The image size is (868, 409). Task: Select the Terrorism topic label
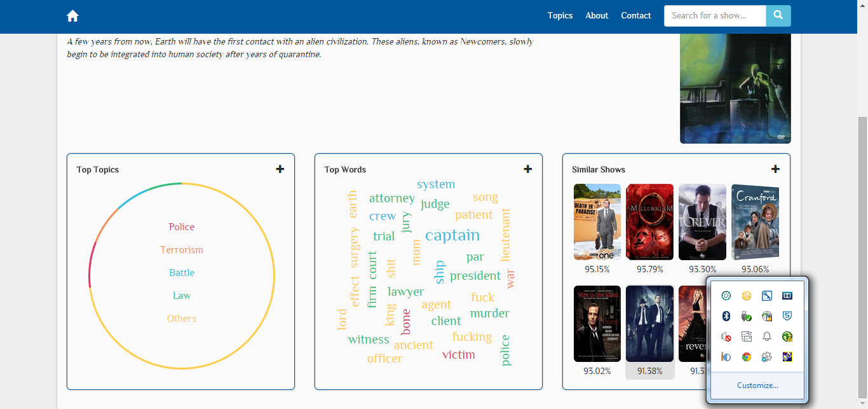182,250
